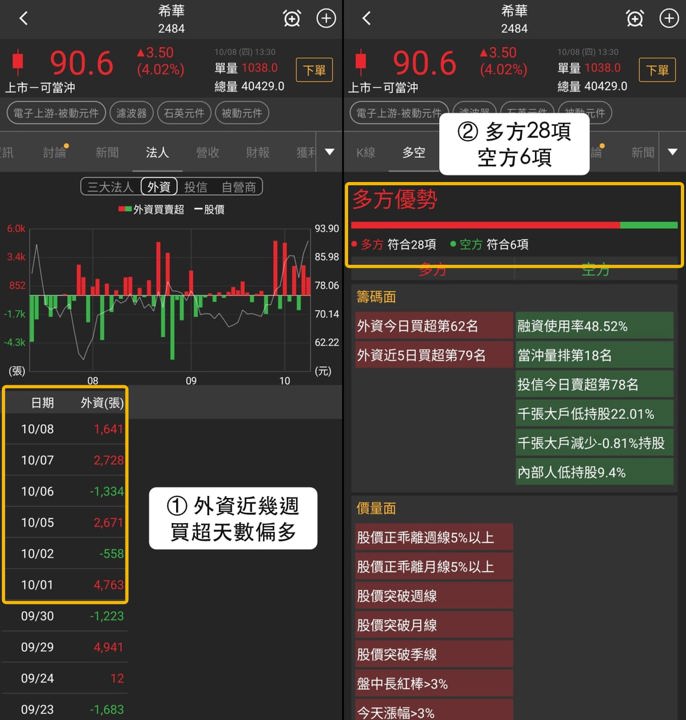Switch to 新聞 tab in left panel
686x720 pixels.
pos(107,152)
